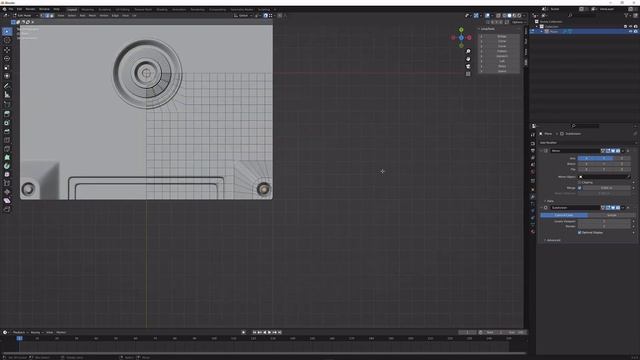Image resolution: width=640 pixels, height=360 pixels.
Task: Open the Output properties tab
Action: (533, 150)
